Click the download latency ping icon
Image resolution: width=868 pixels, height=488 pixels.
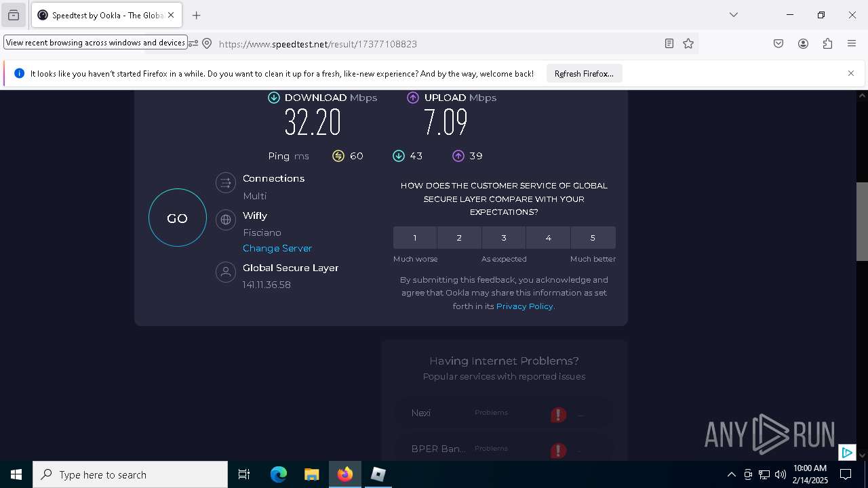(x=399, y=156)
